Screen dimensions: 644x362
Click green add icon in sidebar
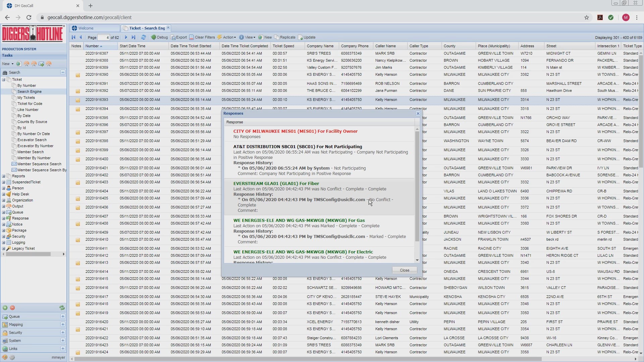click(5, 308)
